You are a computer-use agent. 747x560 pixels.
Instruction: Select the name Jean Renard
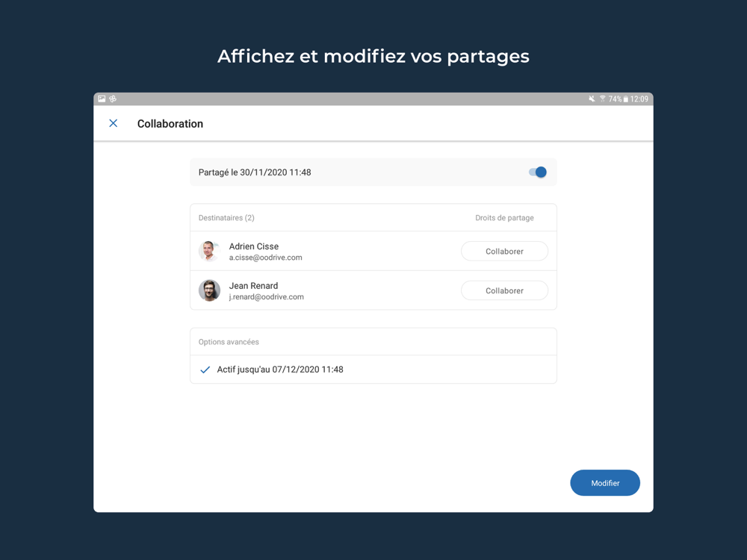click(253, 286)
